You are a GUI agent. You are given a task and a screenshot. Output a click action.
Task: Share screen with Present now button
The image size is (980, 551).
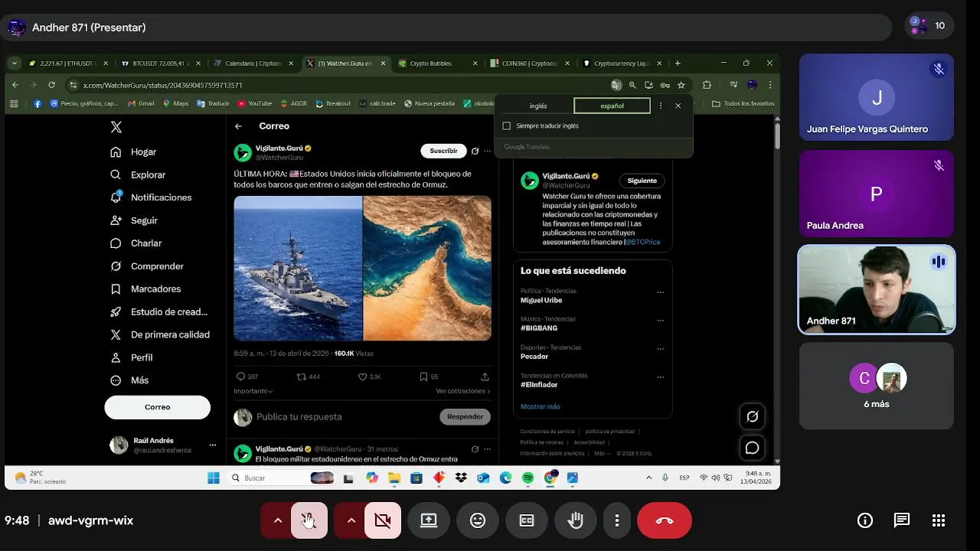[429, 520]
